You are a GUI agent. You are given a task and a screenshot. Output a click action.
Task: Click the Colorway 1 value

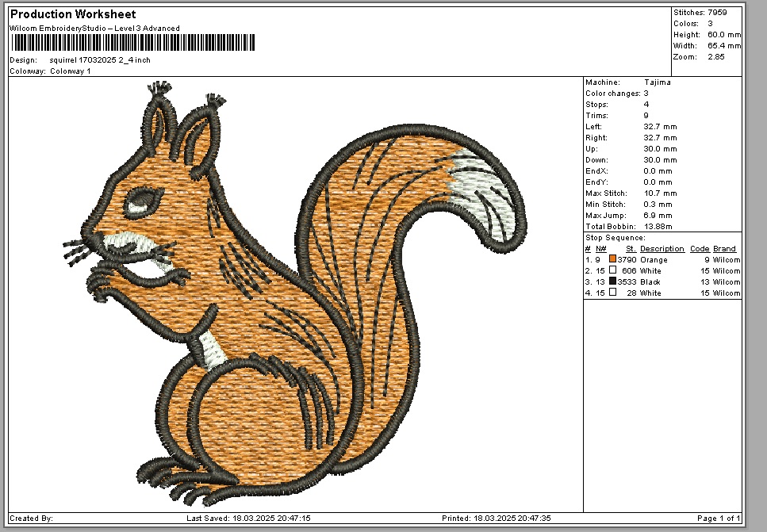[71, 71]
